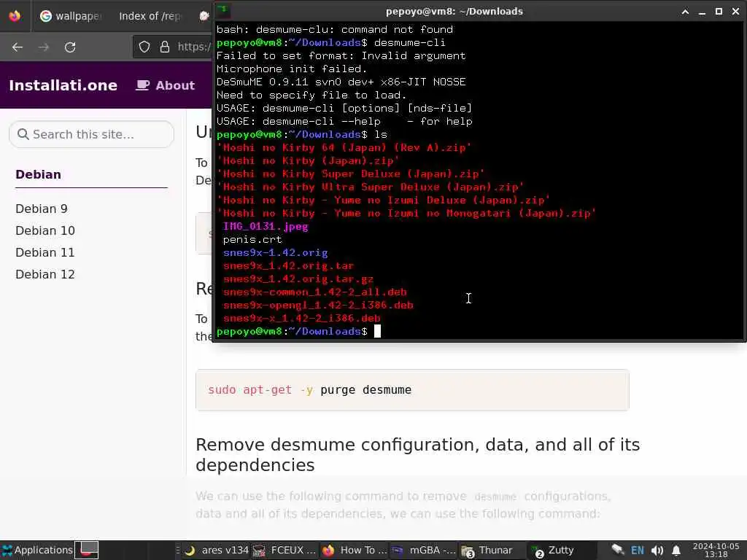747x560 pixels.
Task: Switch to ares v134 in the taskbar
Action: point(217,550)
